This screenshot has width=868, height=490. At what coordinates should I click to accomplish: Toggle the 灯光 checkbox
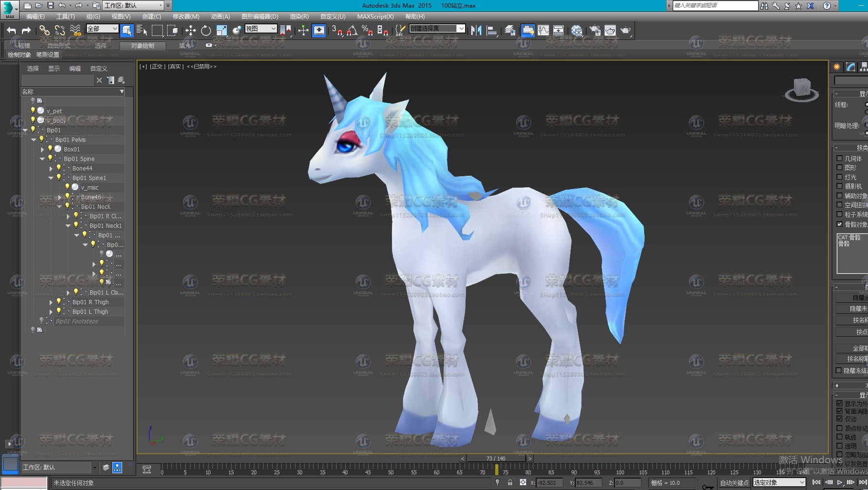[x=839, y=177]
